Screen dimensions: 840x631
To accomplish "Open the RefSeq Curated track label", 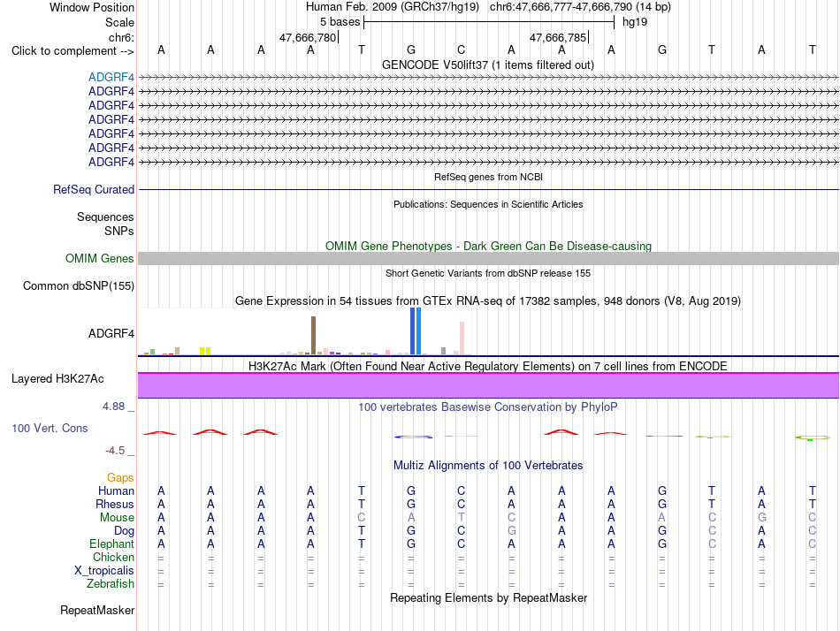I will coord(94,190).
